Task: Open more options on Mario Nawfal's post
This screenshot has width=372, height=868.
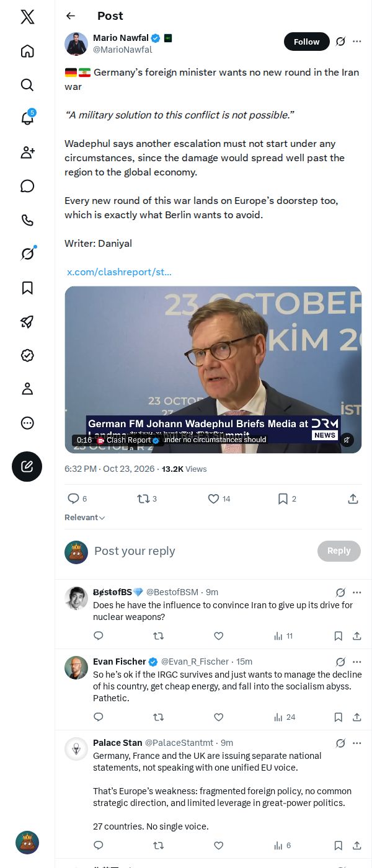Action: 357,42
